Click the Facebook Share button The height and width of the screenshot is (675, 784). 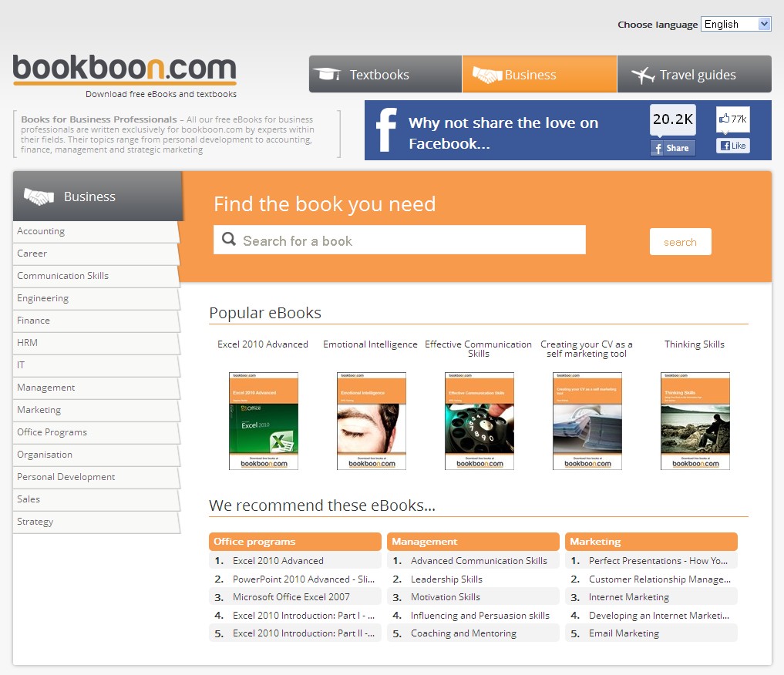[x=672, y=148]
